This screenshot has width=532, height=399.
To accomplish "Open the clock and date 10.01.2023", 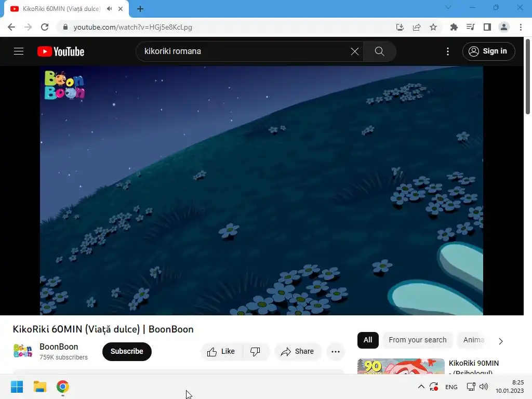I will tap(510, 387).
